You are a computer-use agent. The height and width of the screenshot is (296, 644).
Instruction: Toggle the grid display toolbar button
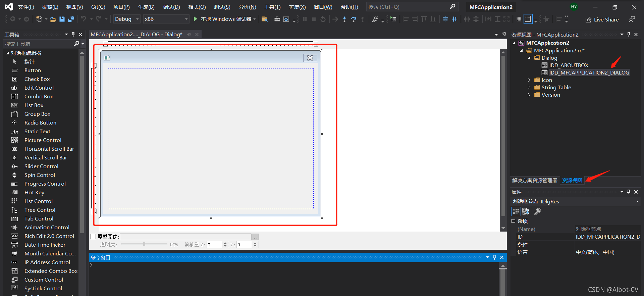pyautogui.click(x=519, y=19)
